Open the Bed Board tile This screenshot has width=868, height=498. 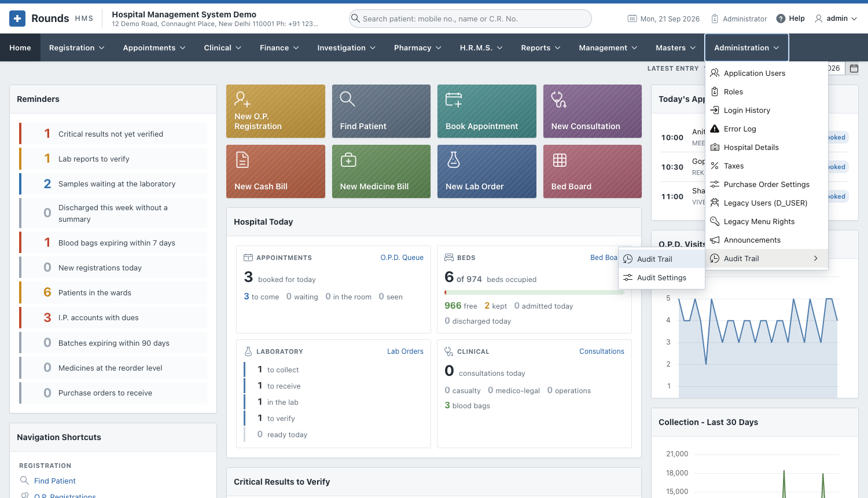click(x=593, y=171)
